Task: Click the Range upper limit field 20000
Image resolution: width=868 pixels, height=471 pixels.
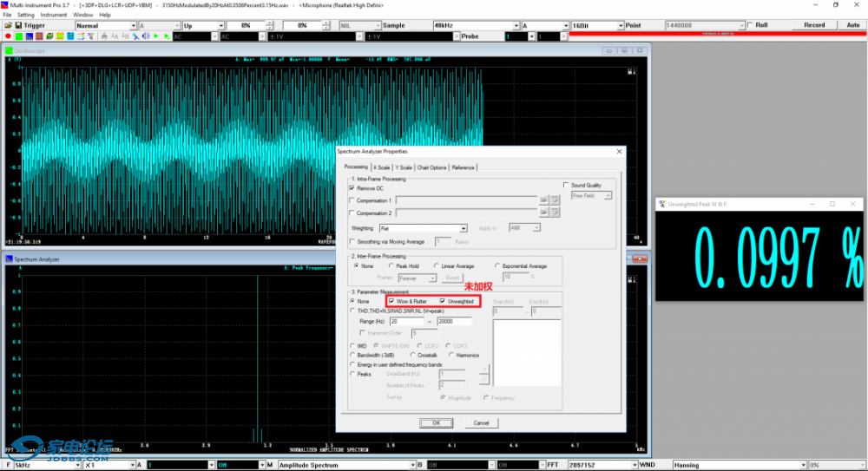Action: [455, 321]
